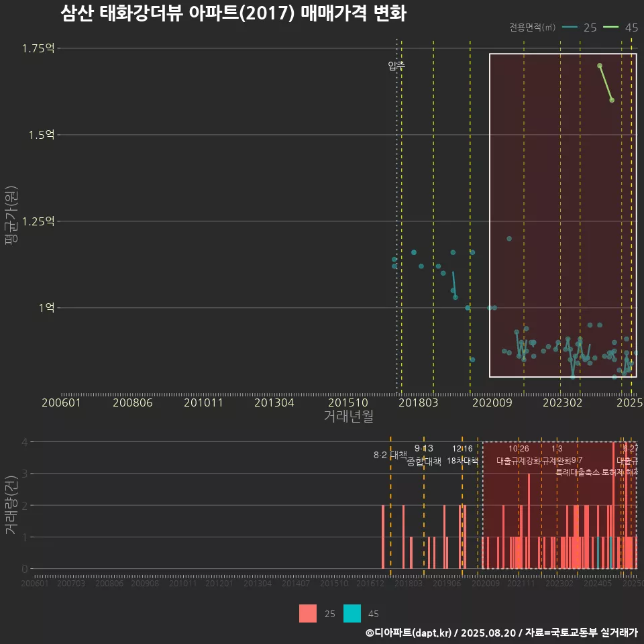Click the 전용면적(㎡) legend label

(532, 28)
